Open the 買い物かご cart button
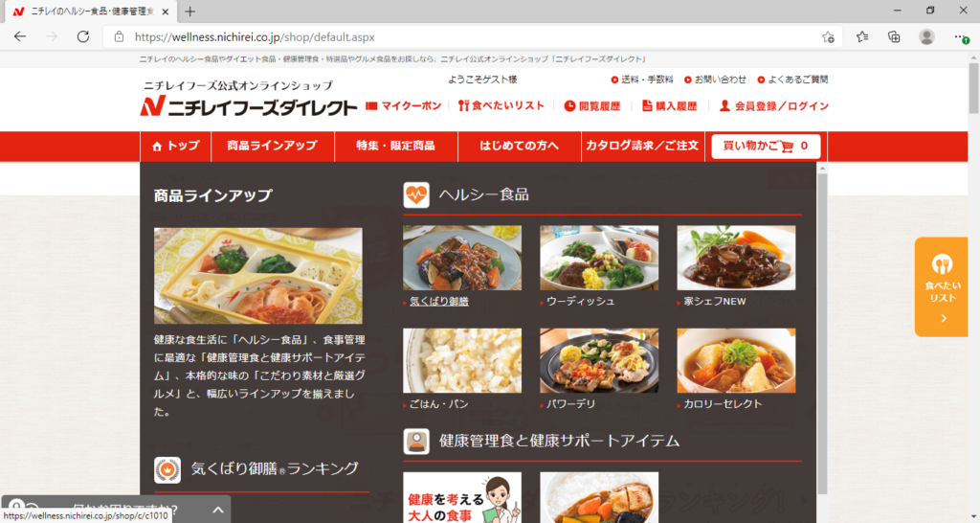Image resolution: width=980 pixels, height=523 pixels. [x=766, y=146]
